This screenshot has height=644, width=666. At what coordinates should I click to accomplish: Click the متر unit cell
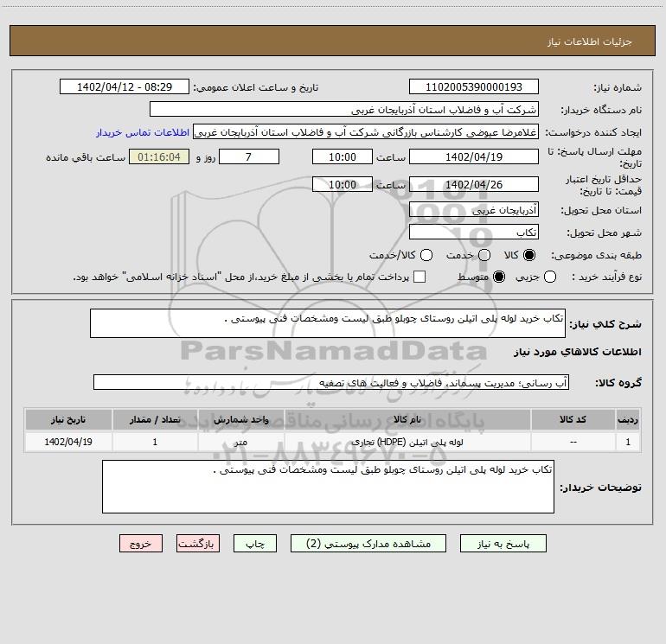tap(240, 442)
